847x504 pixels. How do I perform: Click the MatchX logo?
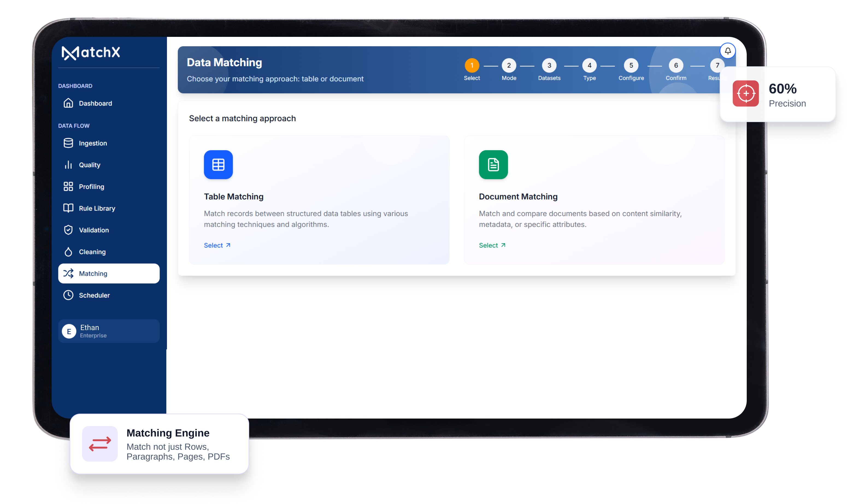click(91, 53)
